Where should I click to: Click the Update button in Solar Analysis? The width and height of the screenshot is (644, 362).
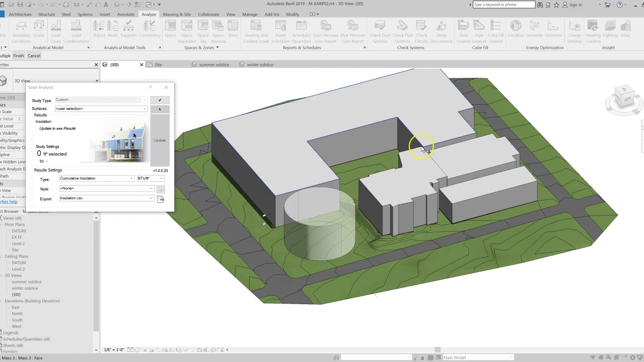pyautogui.click(x=159, y=140)
